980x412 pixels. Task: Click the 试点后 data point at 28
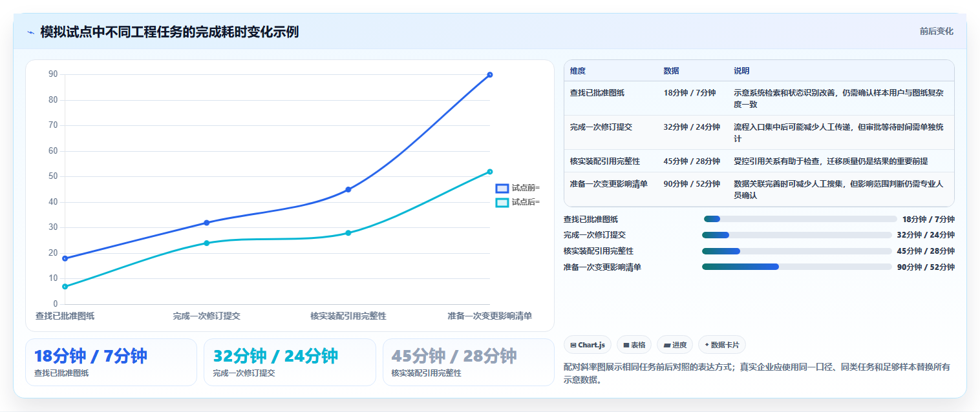[x=348, y=233]
